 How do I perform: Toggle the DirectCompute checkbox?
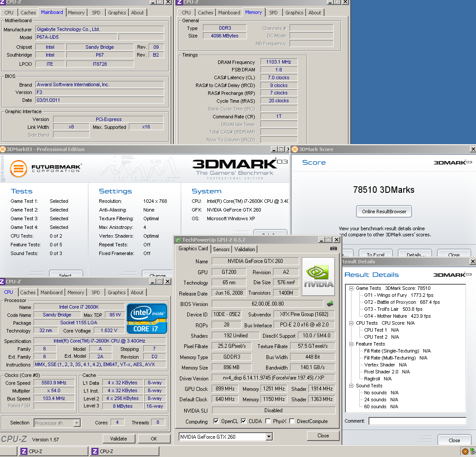(292, 421)
